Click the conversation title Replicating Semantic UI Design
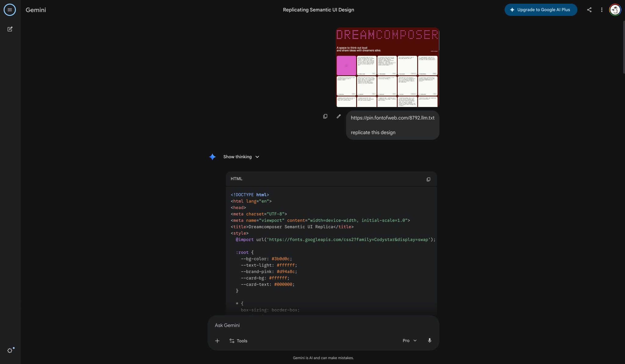The image size is (625, 364). [318, 10]
